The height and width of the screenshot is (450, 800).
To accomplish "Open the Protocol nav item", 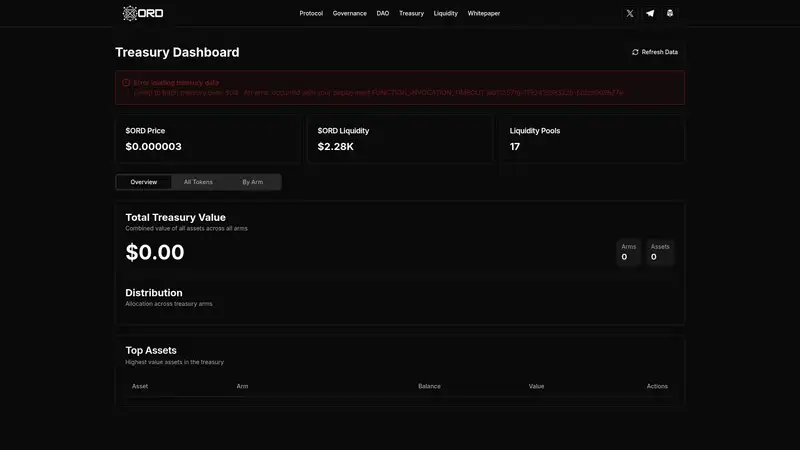I will [311, 13].
